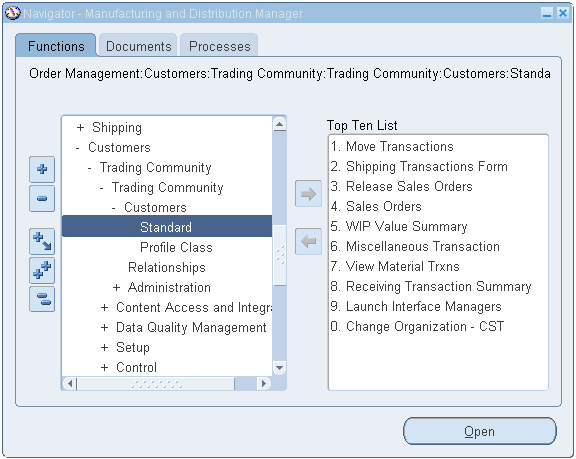
Task: Click the Expand All Children button
Action: pyautogui.click(x=42, y=242)
